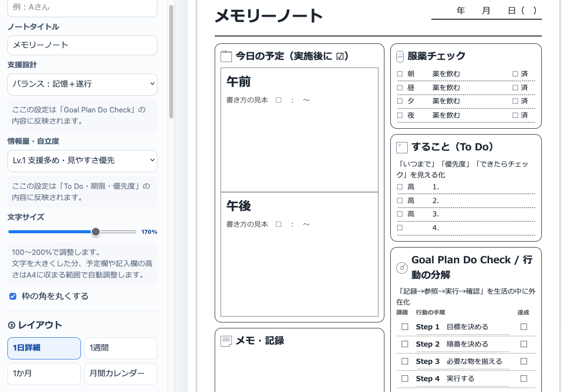Viewport: 568px width, 392px height.
Task: Click the pill icon beside 服薬チェック
Action: pyautogui.click(x=400, y=57)
